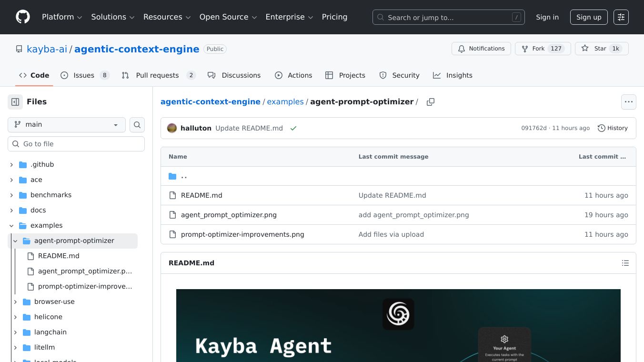Collapse the examples folder

[11, 225]
